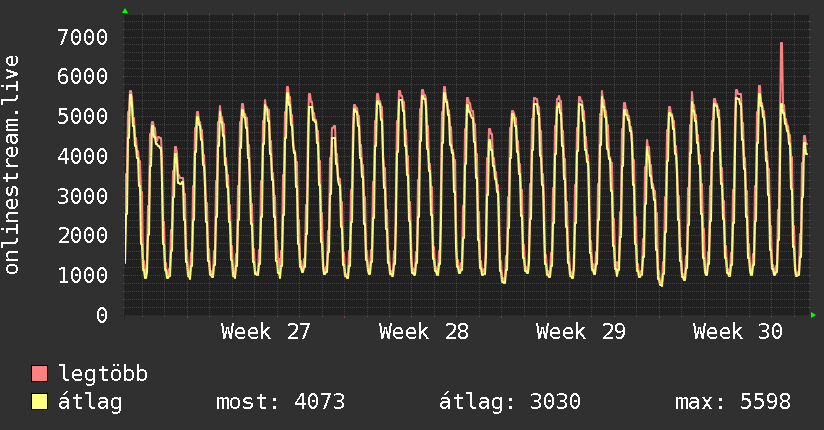Image resolution: width=824 pixels, height=430 pixels.
Task: Click the max: 5598 statistic
Action: click(x=733, y=402)
